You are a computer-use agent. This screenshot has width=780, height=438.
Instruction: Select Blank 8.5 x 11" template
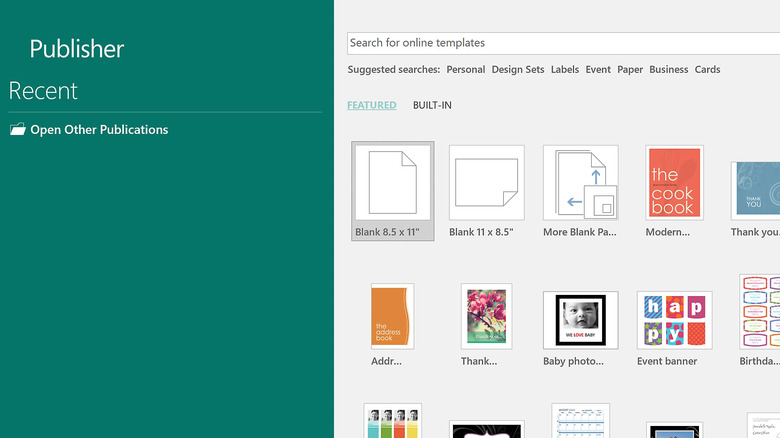pyautogui.click(x=393, y=183)
